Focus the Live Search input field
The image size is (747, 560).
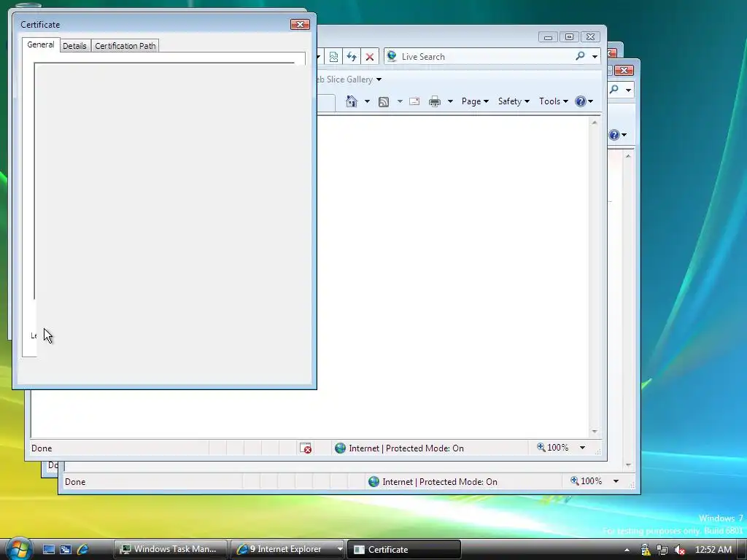coord(486,57)
